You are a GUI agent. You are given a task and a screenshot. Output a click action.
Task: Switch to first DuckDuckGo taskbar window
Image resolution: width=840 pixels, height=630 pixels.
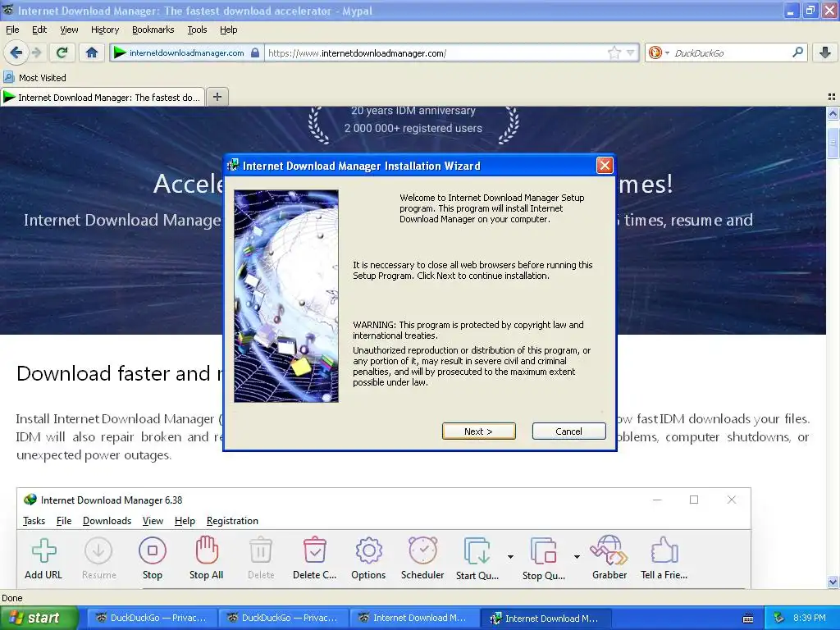[x=151, y=619]
